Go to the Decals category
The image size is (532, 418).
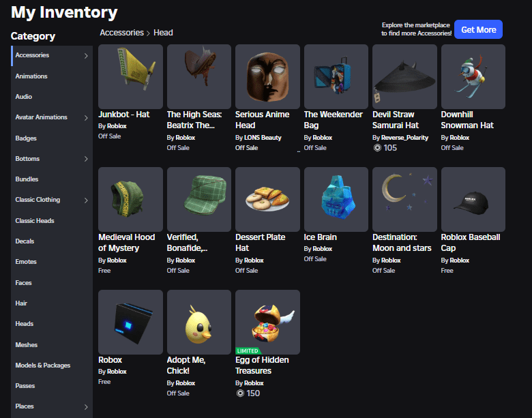[25, 241]
